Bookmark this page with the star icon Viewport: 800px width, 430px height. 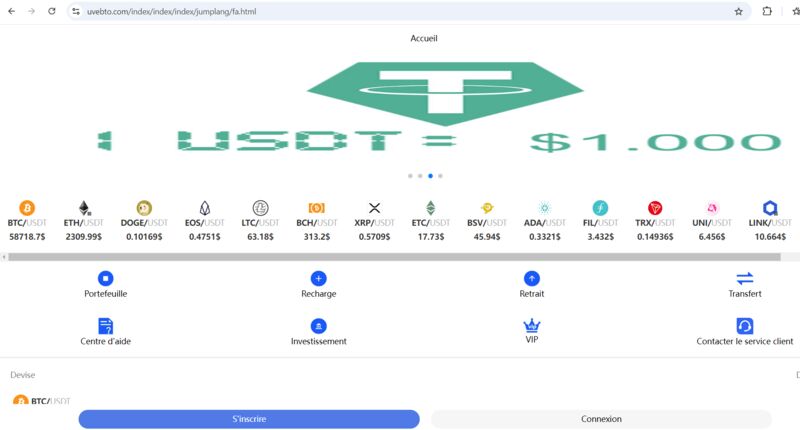[x=738, y=11]
